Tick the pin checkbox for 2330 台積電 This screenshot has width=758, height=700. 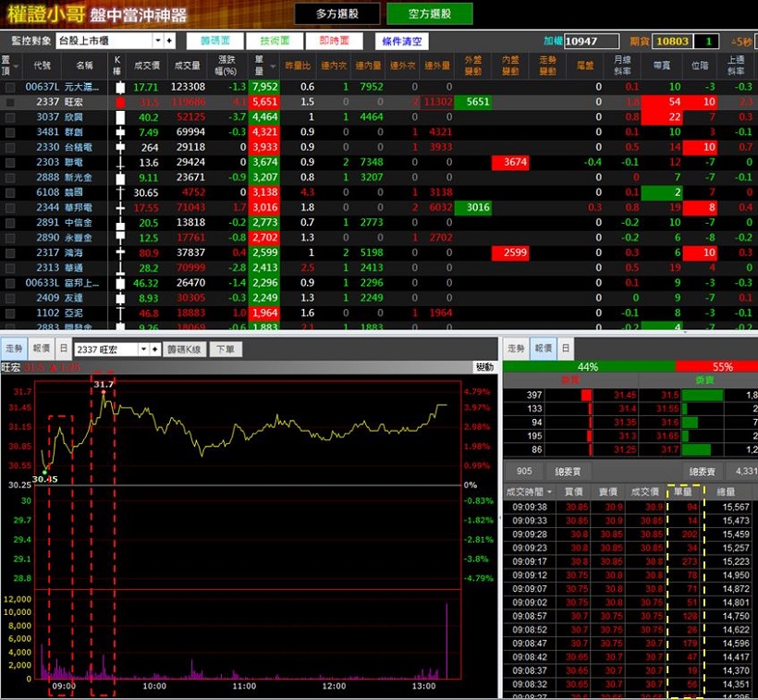[9, 147]
